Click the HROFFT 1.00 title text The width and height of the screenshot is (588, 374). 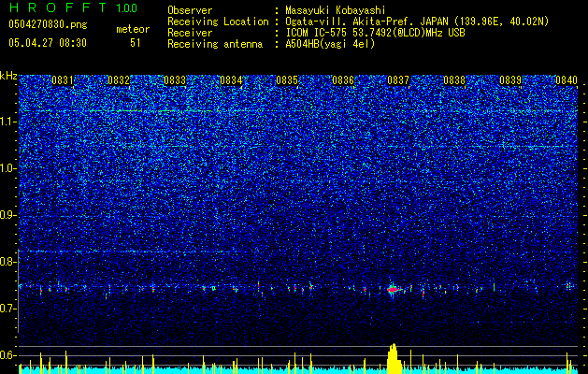pyautogui.click(x=73, y=7)
